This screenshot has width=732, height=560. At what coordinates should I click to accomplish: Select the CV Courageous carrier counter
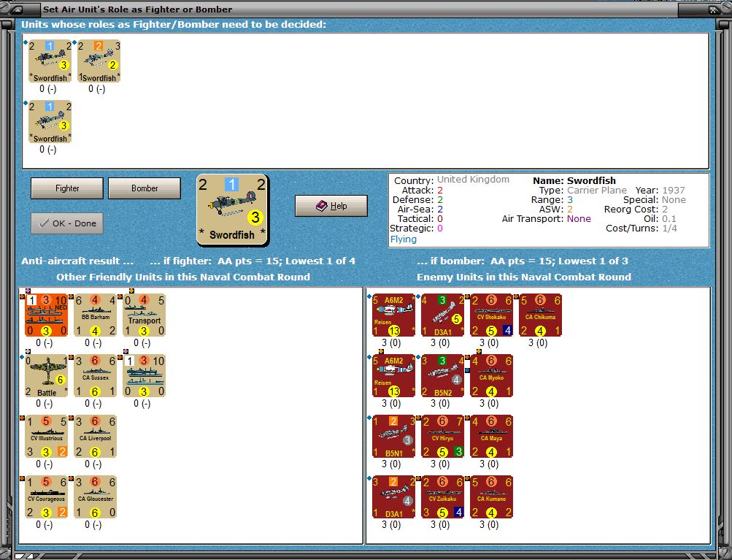click(46, 497)
